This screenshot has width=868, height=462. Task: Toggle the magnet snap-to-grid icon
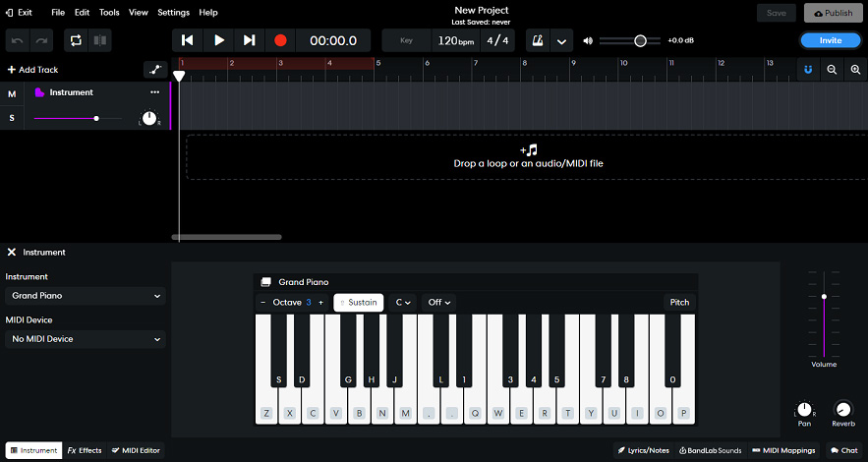click(808, 70)
